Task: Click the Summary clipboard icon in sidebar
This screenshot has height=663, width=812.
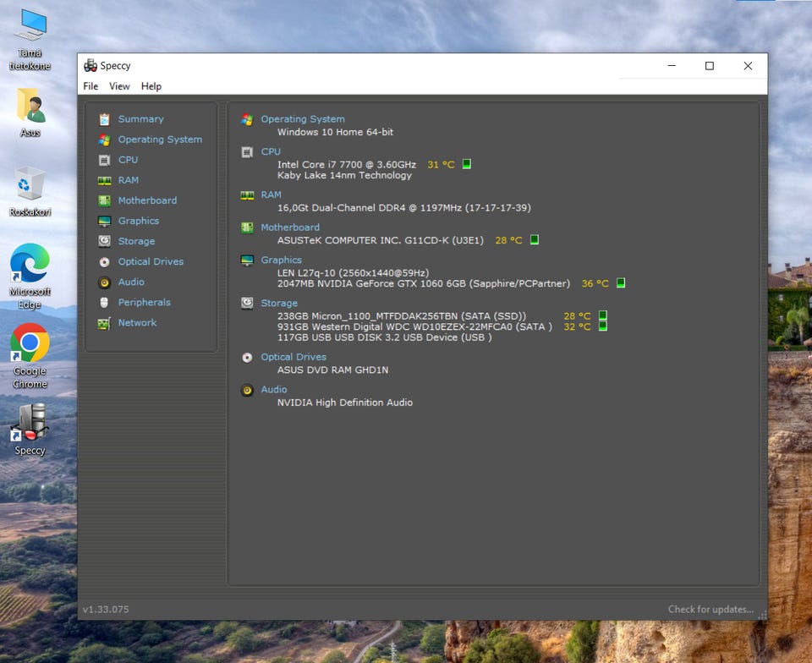Action: pyautogui.click(x=104, y=119)
